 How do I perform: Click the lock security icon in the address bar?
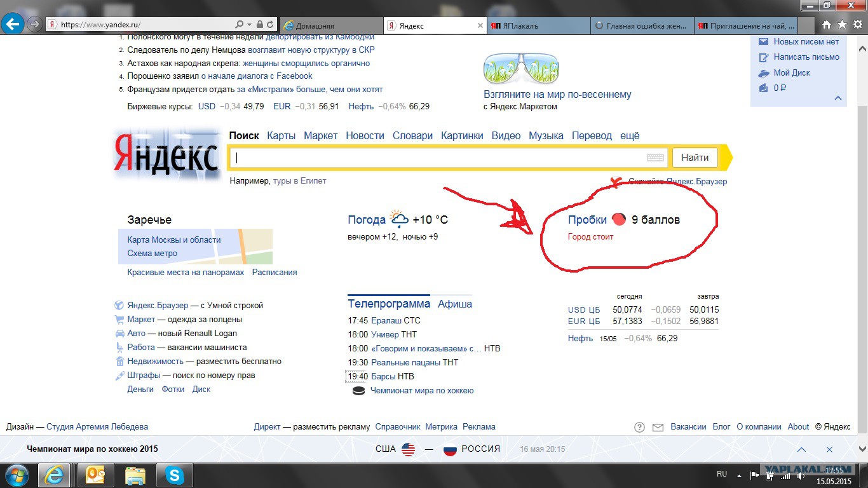point(259,25)
